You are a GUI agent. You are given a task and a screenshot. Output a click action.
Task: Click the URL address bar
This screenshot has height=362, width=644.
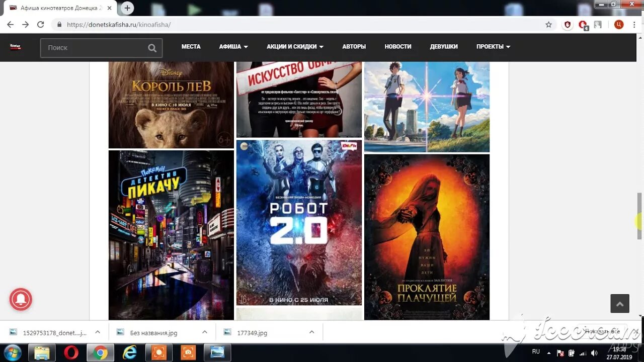[302, 25]
